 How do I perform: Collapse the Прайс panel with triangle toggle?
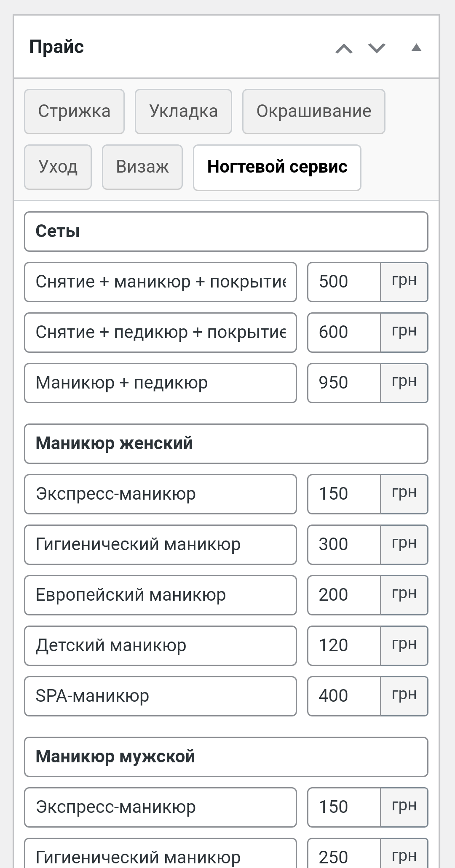(416, 48)
